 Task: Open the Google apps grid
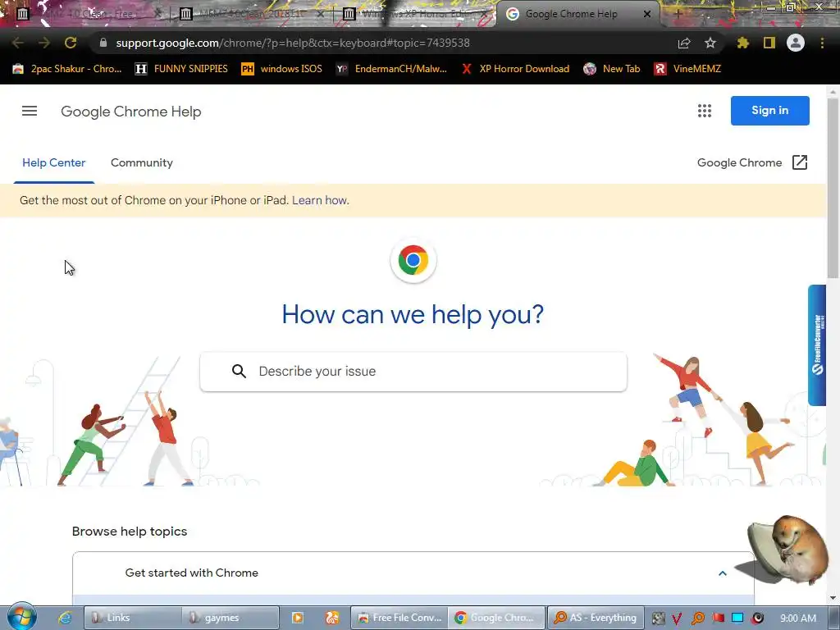[x=705, y=111]
